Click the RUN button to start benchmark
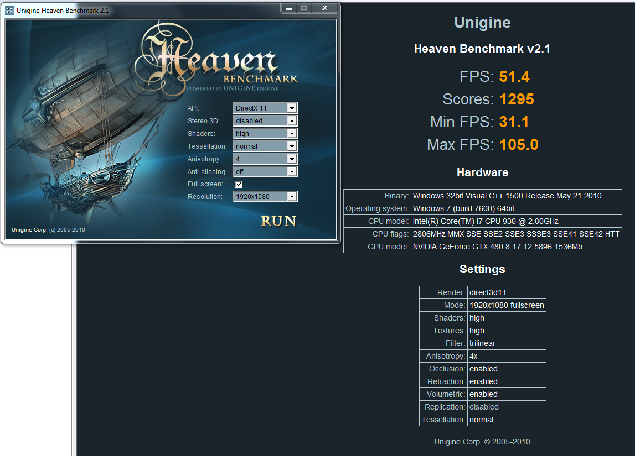Screen dimensions: 635x456 (278, 221)
